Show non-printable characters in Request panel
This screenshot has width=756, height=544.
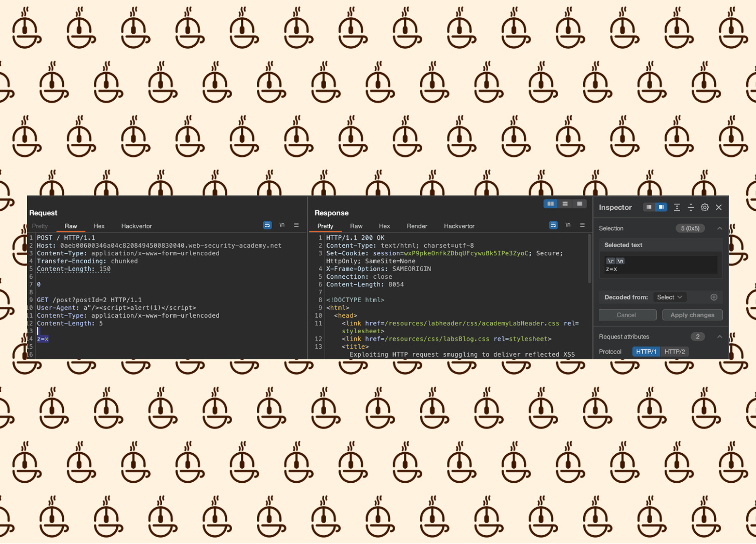tap(282, 225)
